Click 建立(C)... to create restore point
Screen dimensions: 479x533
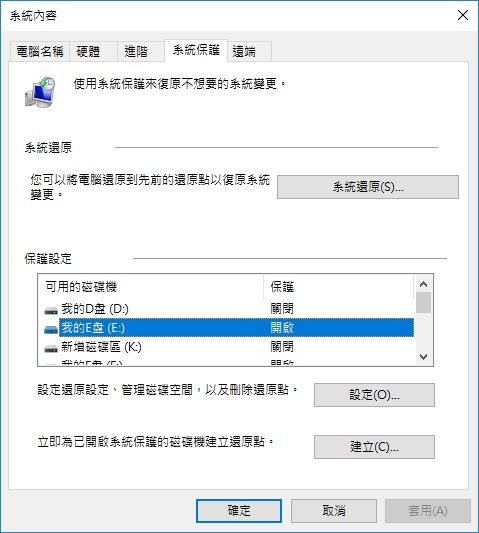(x=374, y=447)
